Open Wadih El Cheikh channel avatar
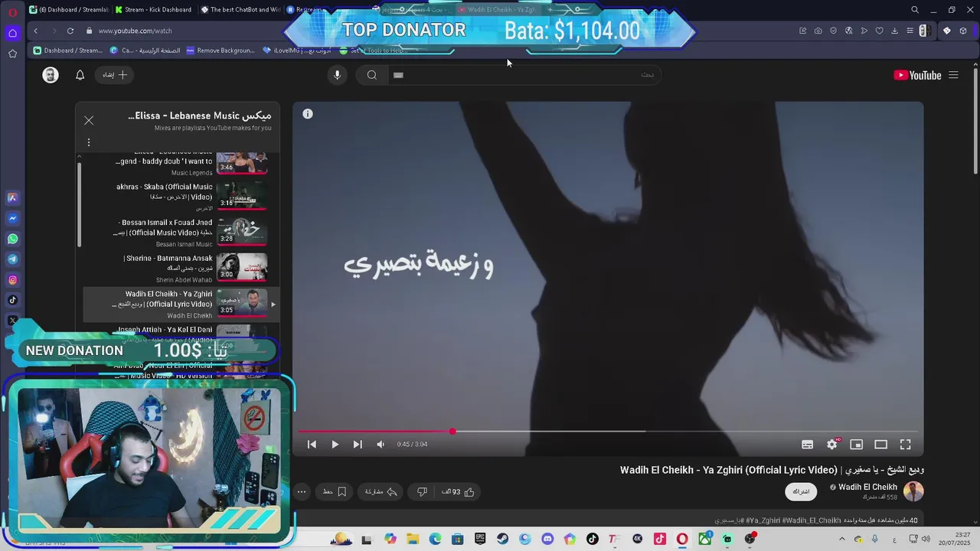 [x=913, y=491]
